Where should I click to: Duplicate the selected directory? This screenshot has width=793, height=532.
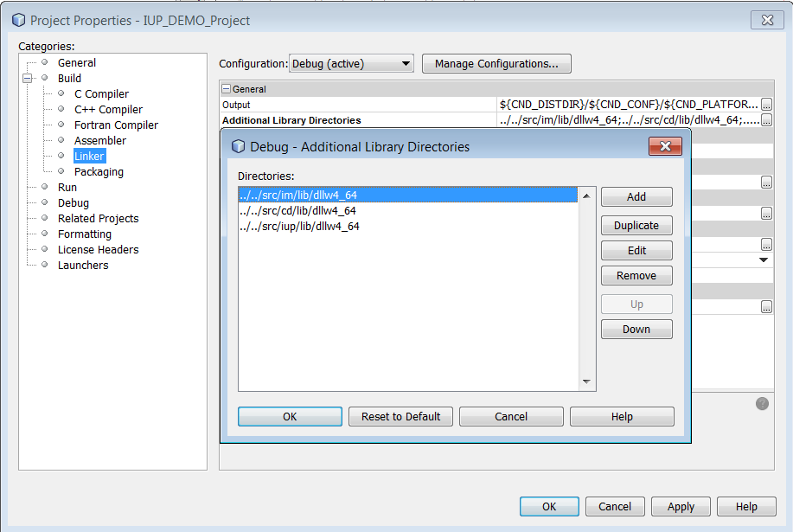point(636,226)
